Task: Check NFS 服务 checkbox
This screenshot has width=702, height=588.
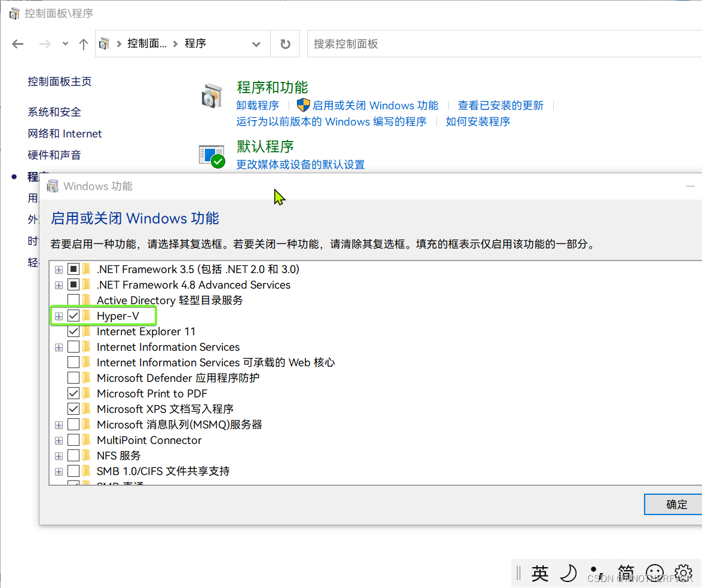Action: pos(73,456)
